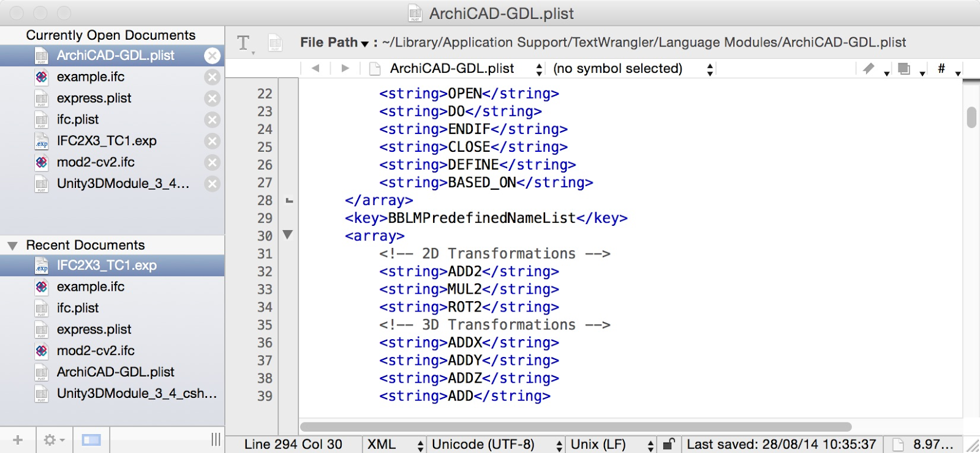The height and width of the screenshot is (453, 980).
Task: Click the 8.97 file size text
Action: pyautogui.click(x=933, y=444)
